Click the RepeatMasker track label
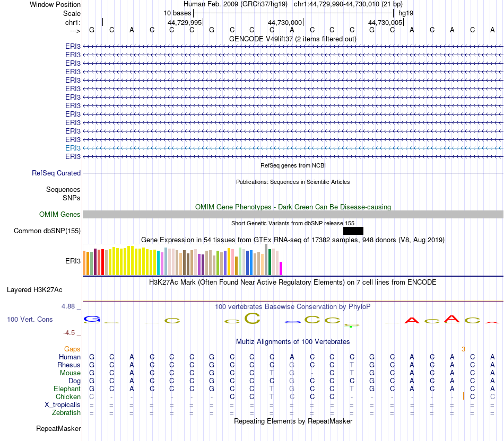Viewport: 504px width, 441px height. [58, 429]
